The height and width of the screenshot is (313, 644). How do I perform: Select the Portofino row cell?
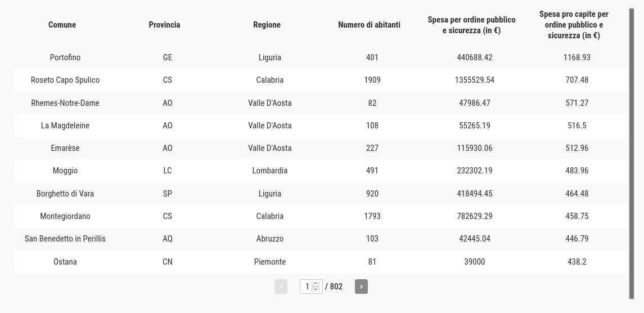point(65,57)
